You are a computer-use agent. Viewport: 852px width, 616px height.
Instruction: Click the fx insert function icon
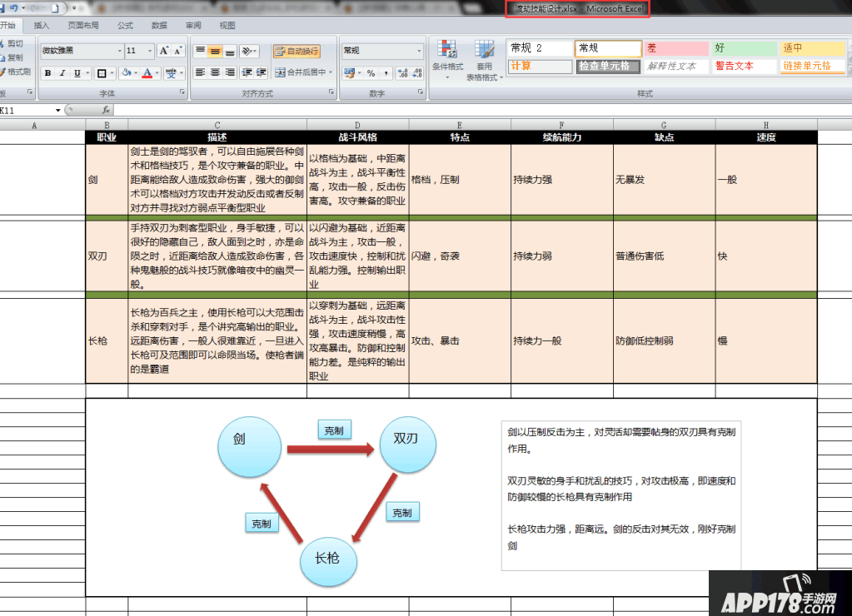pos(106,110)
